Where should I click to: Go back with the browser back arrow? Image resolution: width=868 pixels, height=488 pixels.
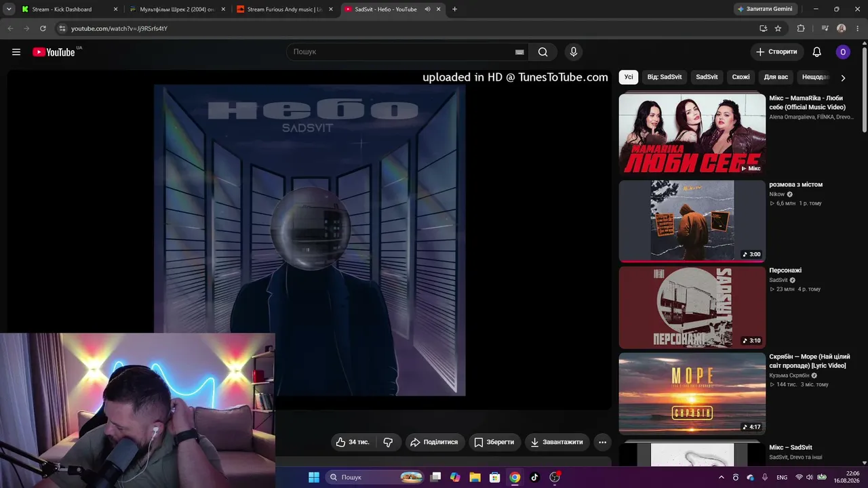pos(10,28)
